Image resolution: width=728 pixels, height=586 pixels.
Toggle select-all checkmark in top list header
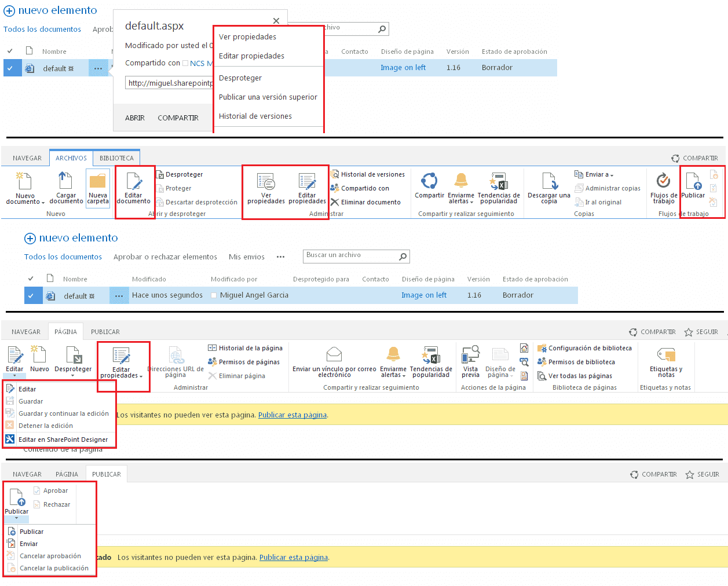tap(10, 51)
